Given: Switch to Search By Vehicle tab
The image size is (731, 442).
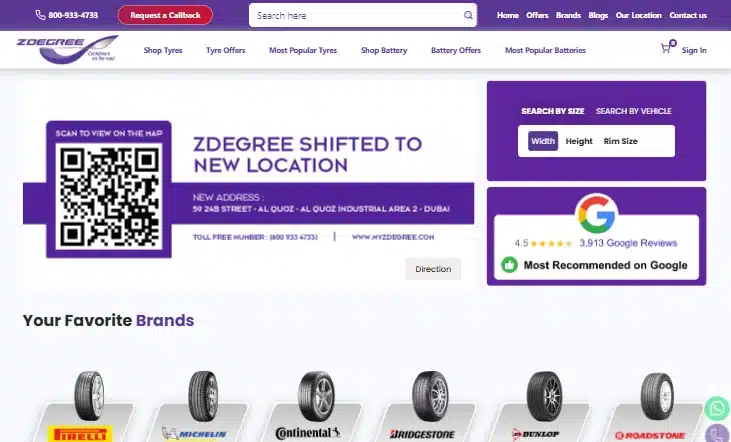Looking at the screenshot, I should 634,111.
